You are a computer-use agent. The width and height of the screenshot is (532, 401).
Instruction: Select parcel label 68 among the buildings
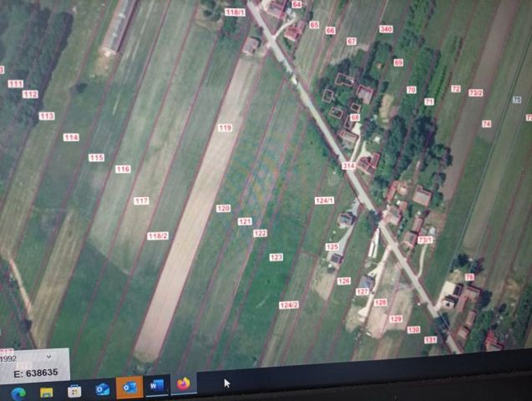pyautogui.click(x=355, y=118)
